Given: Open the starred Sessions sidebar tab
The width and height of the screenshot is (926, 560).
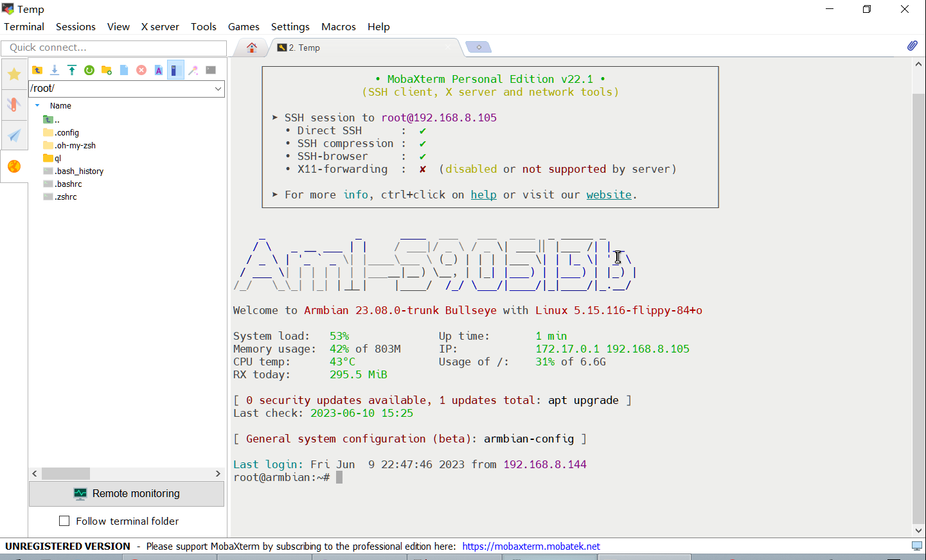Looking at the screenshot, I should 14,74.
